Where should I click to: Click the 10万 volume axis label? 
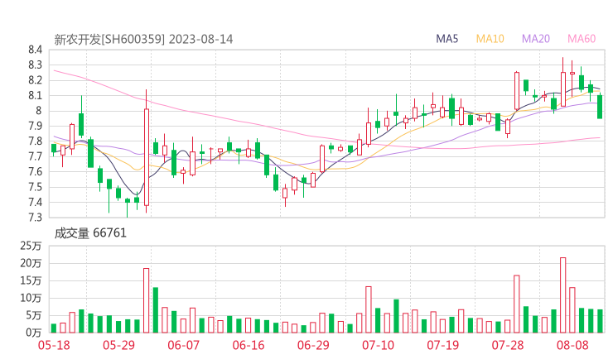click(31, 298)
